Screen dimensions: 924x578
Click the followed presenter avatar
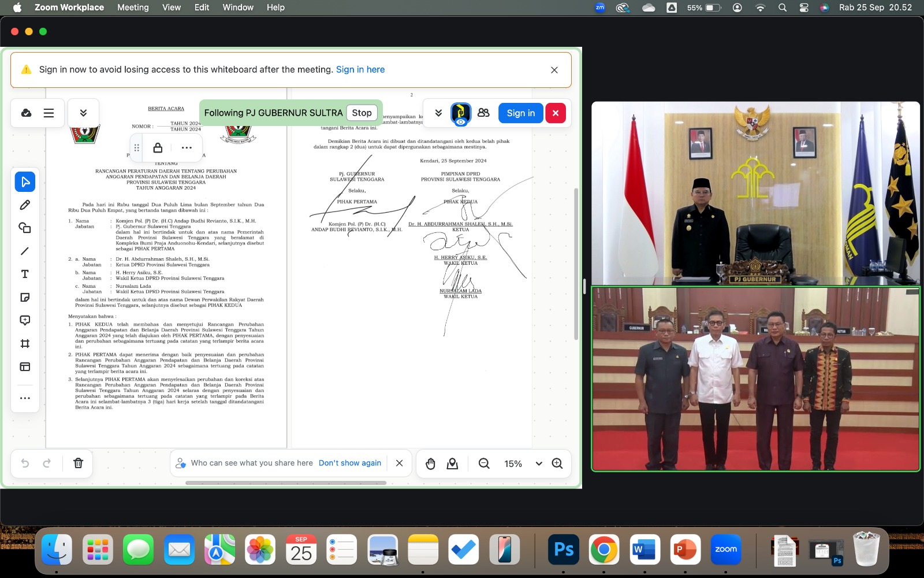460,113
